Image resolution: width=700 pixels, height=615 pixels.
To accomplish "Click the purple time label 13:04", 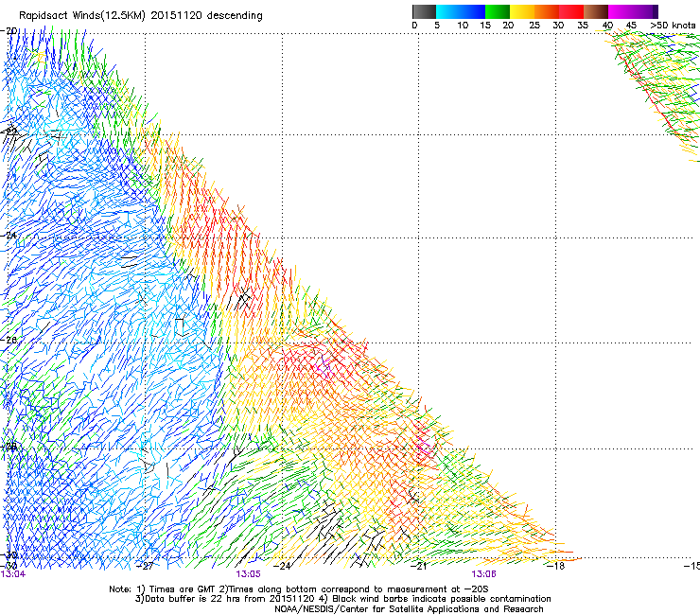I will click(x=13, y=574).
